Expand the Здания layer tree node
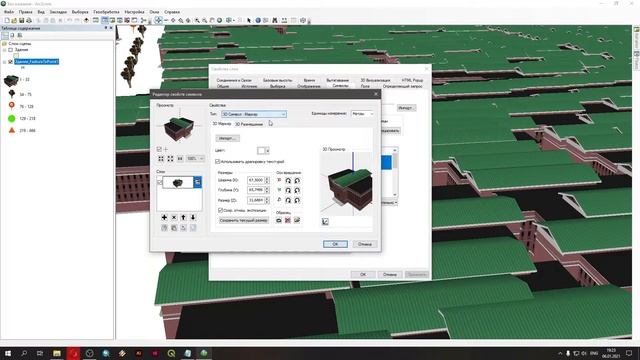Viewport: 640px width, 360px height. [4, 50]
